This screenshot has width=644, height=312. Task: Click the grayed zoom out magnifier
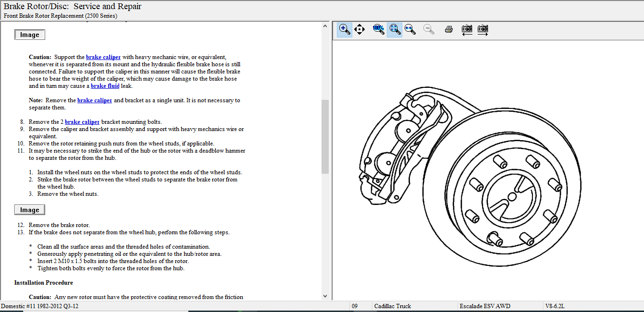coord(429,29)
